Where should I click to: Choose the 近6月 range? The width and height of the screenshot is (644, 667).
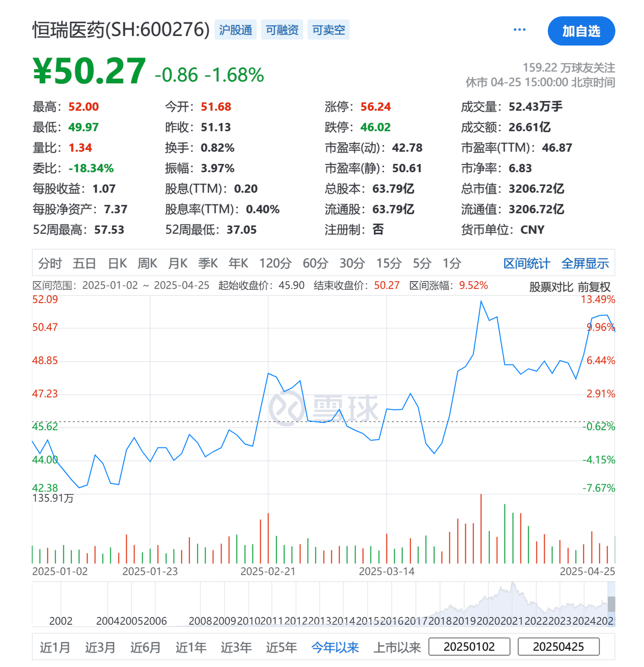(145, 647)
